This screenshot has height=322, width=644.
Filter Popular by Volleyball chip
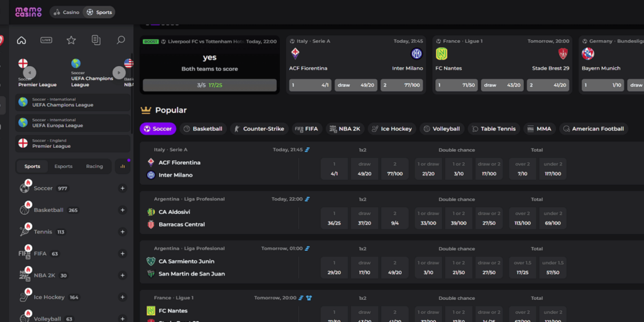[x=442, y=129]
